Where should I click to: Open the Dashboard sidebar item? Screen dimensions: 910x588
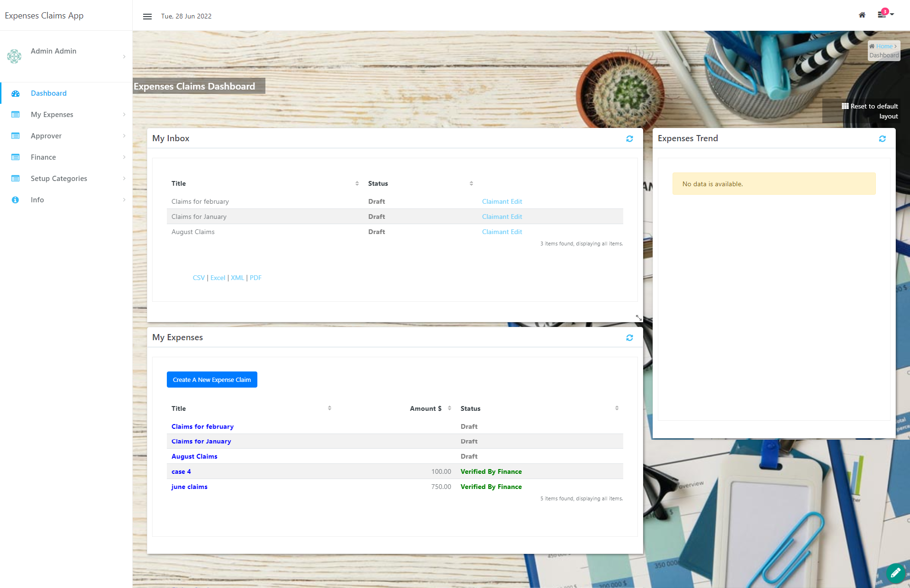coord(48,93)
